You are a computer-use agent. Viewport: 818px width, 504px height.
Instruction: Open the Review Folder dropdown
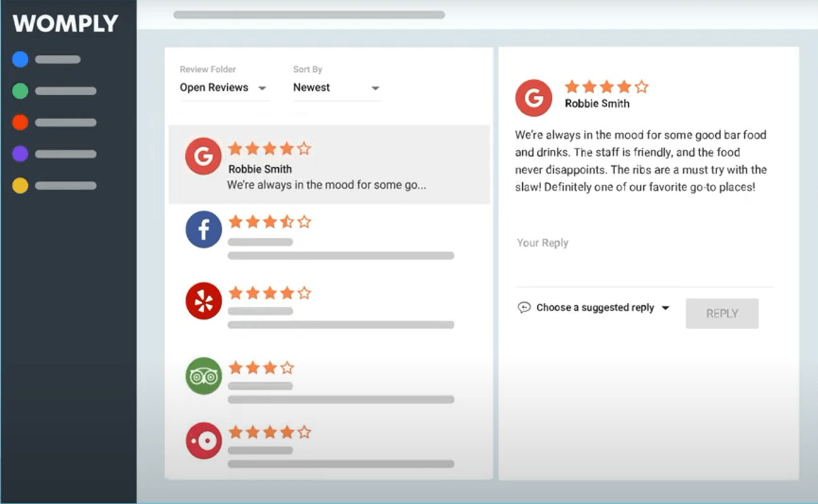[x=224, y=88]
